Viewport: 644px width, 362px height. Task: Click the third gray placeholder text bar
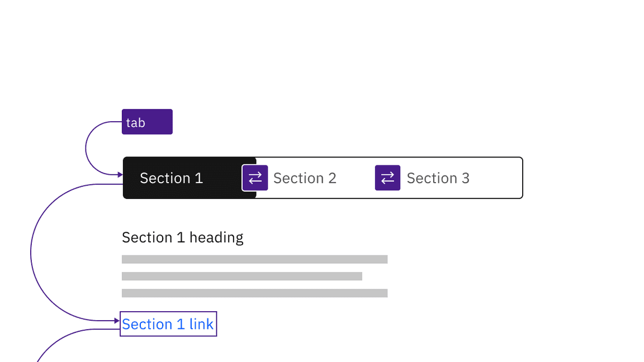click(254, 293)
